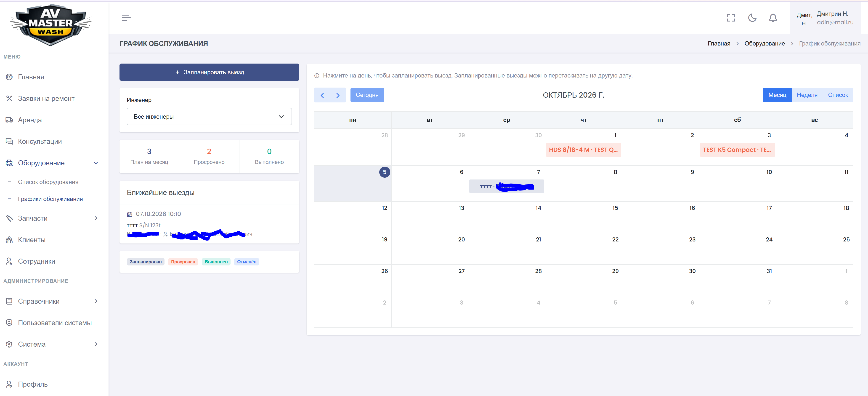Open Графики обслуживания submenu item
This screenshot has width=868, height=396.
pyautogui.click(x=50, y=199)
